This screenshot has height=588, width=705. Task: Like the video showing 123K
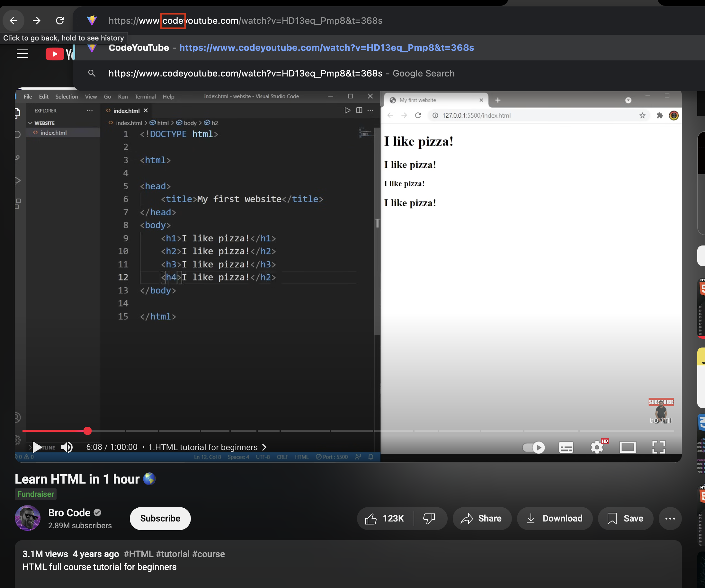(385, 519)
